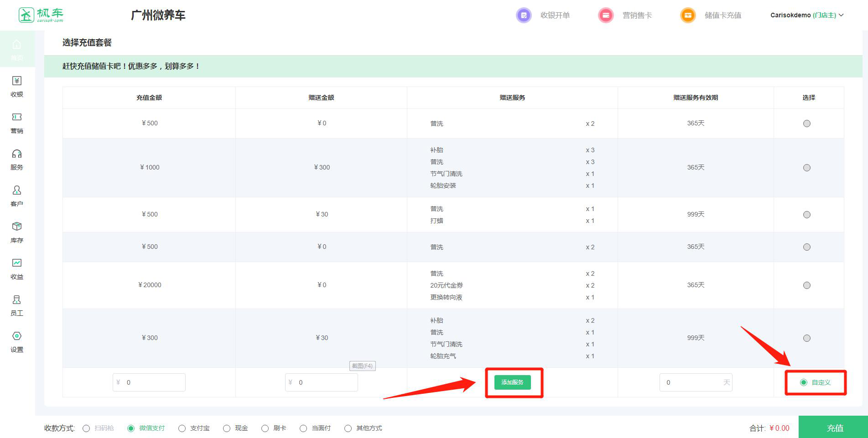Click the 充值金额 column header

149,98
